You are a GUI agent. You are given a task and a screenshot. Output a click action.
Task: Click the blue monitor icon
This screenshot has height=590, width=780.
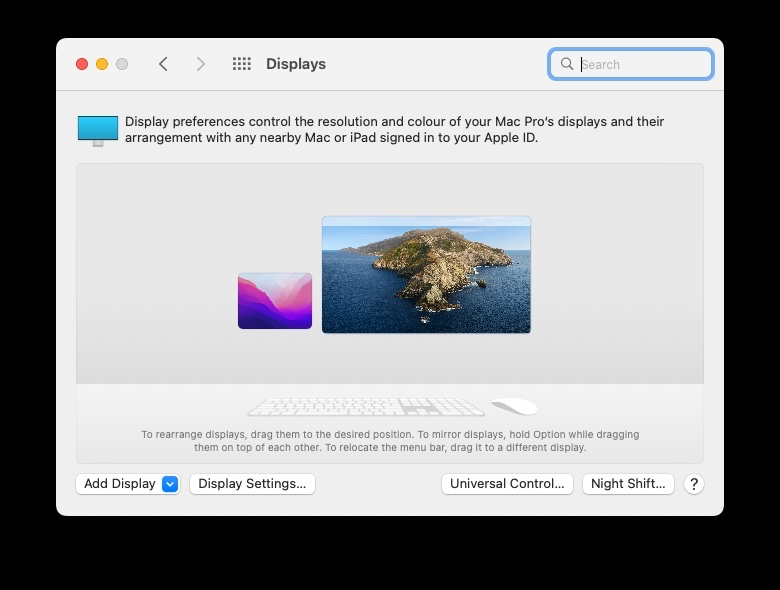98,131
